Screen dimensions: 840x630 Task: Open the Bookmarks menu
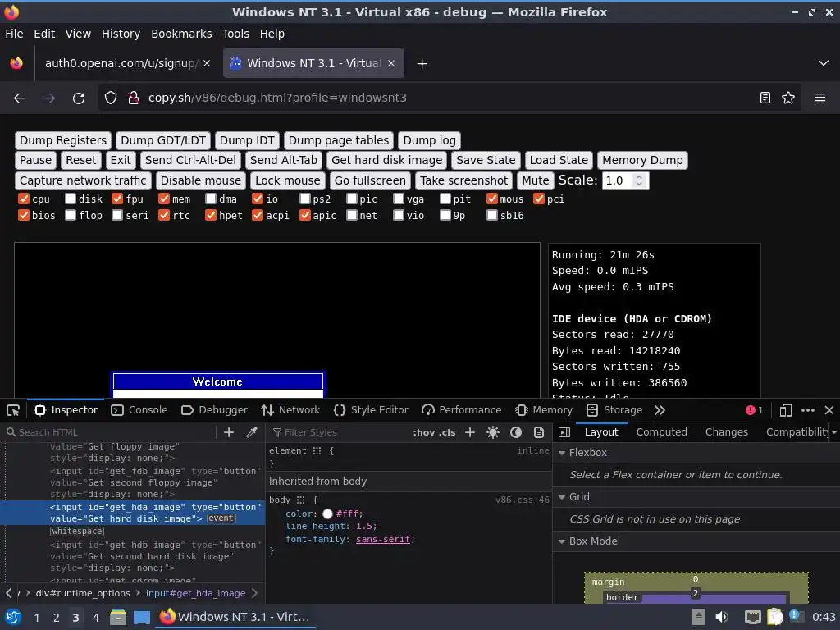tap(181, 34)
